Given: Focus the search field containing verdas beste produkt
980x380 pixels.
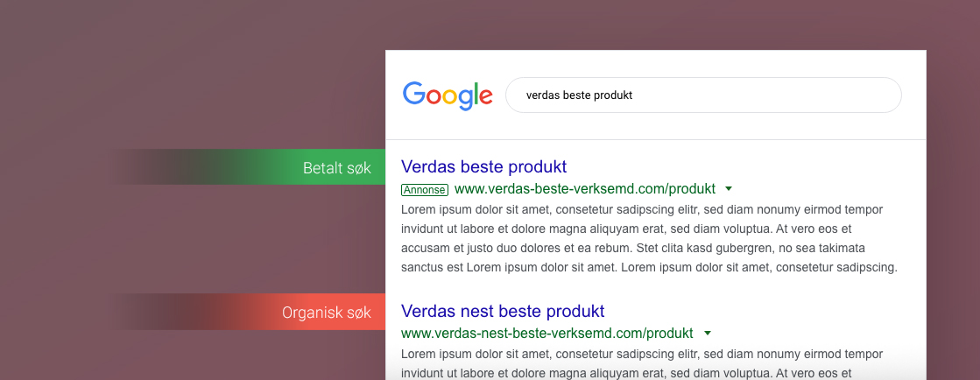Looking at the screenshot, I should [x=703, y=95].
